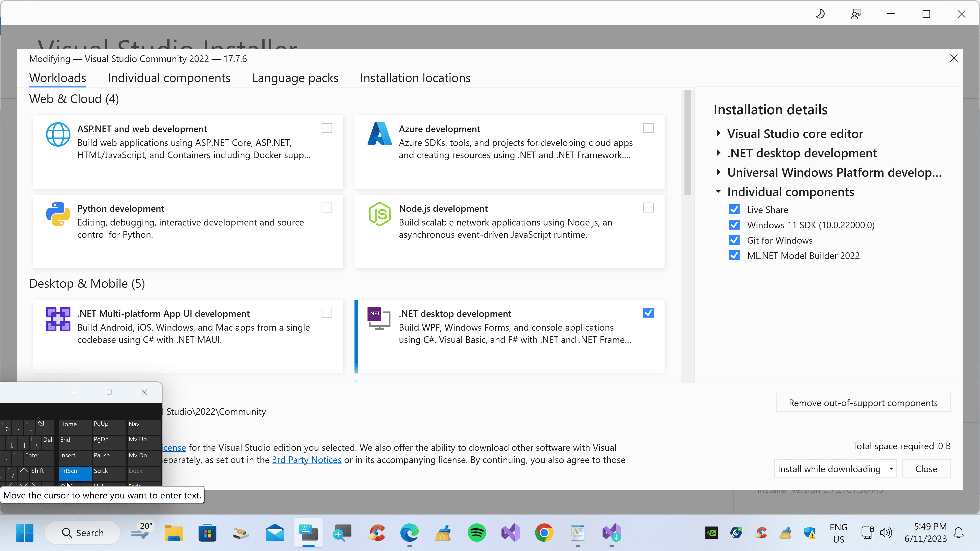Viewport: 980px width, 551px height.
Task: Click ENG US language indicator in tray
Action: point(838,533)
